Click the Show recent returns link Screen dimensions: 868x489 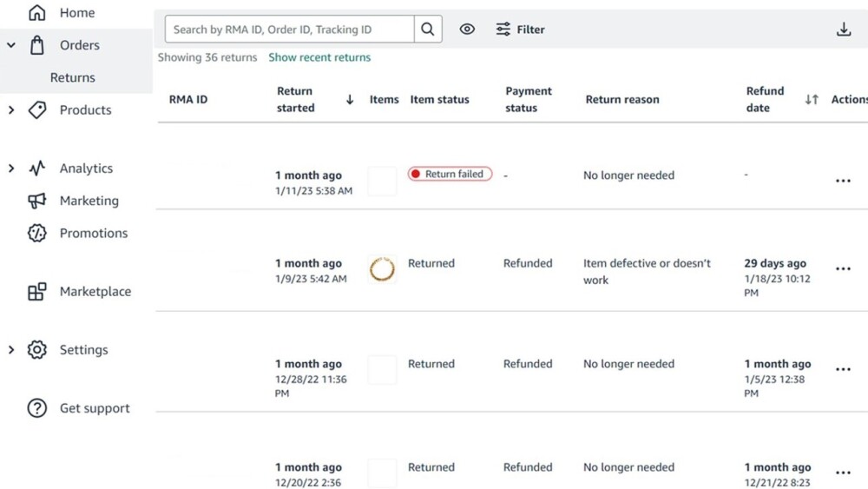click(319, 57)
